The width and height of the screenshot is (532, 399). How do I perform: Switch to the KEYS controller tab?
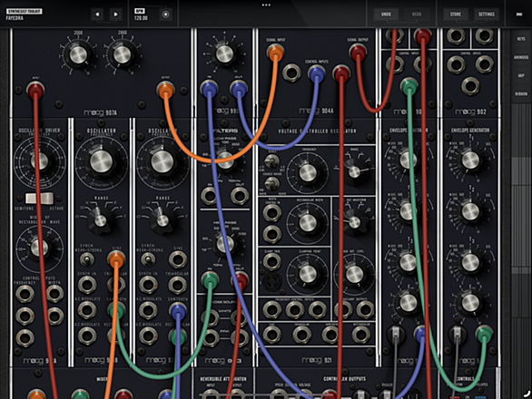(x=521, y=39)
